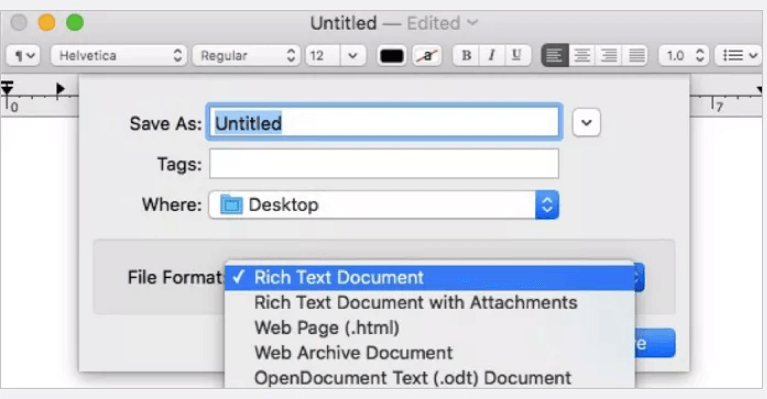Center align the text
The width and height of the screenshot is (767, 399).
(582, 55)
